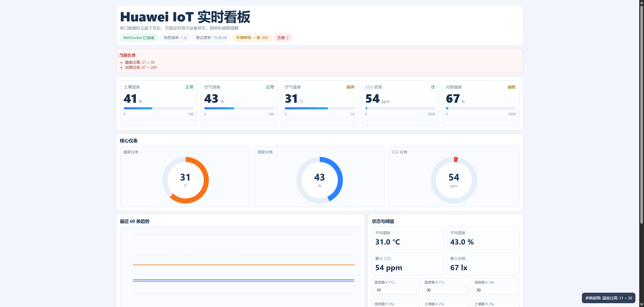
Task: Click the 偏高 status on 空气温度 card
Action: point(350,87)
